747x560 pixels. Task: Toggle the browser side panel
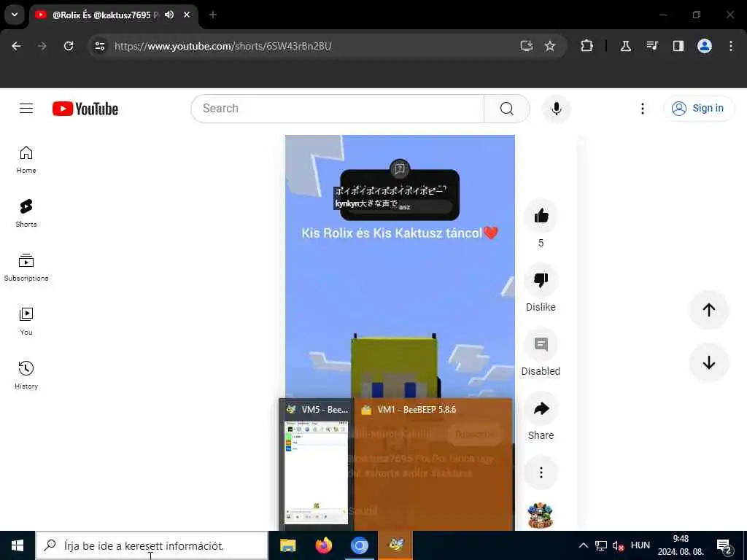pyautogui.click(x=678, y=46)
